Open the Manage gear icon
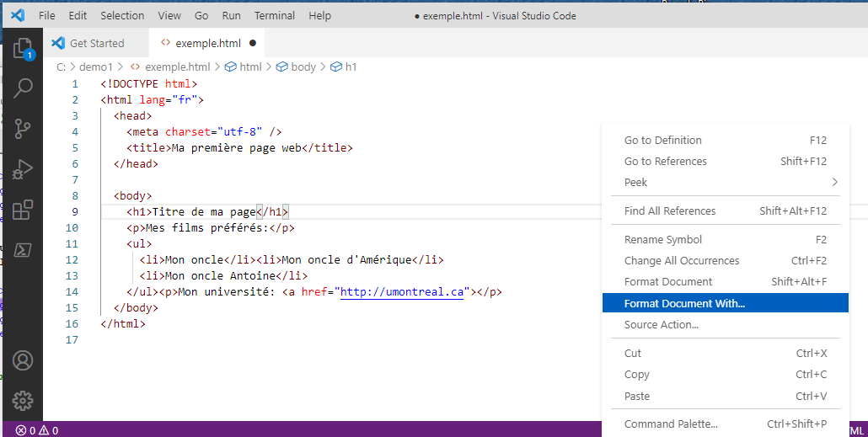This screenshot has height=437, width=868. (x=23, y=401)
